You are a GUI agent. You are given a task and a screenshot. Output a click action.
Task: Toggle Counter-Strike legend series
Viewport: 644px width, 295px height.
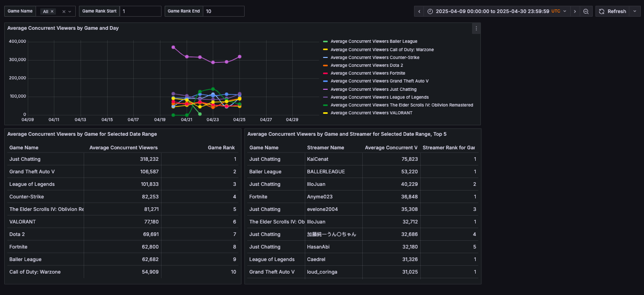[375, 57]
